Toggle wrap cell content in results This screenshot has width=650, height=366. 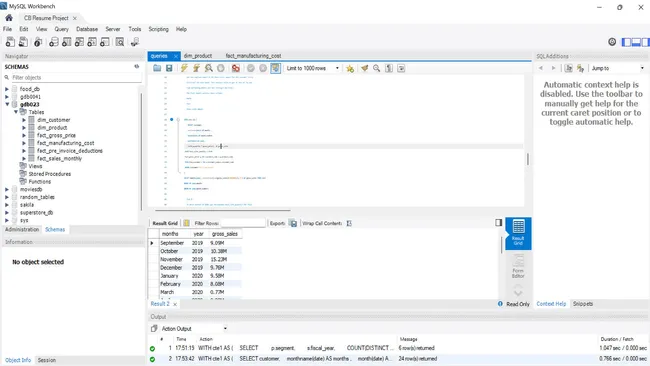(349, 223)
